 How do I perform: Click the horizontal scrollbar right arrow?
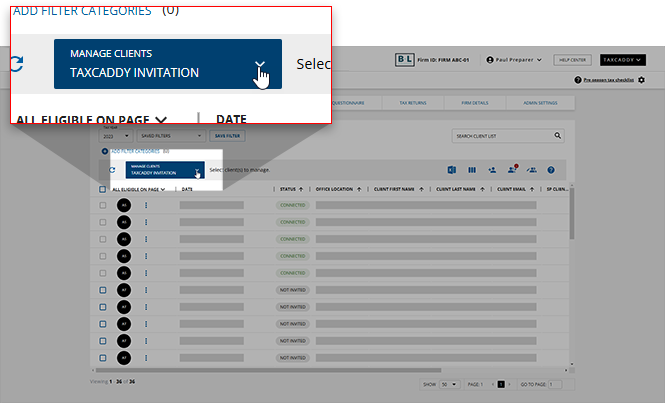click(566, 370)
